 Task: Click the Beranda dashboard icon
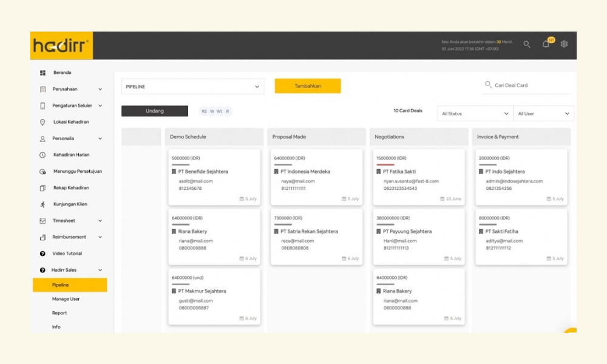[42, 73]
